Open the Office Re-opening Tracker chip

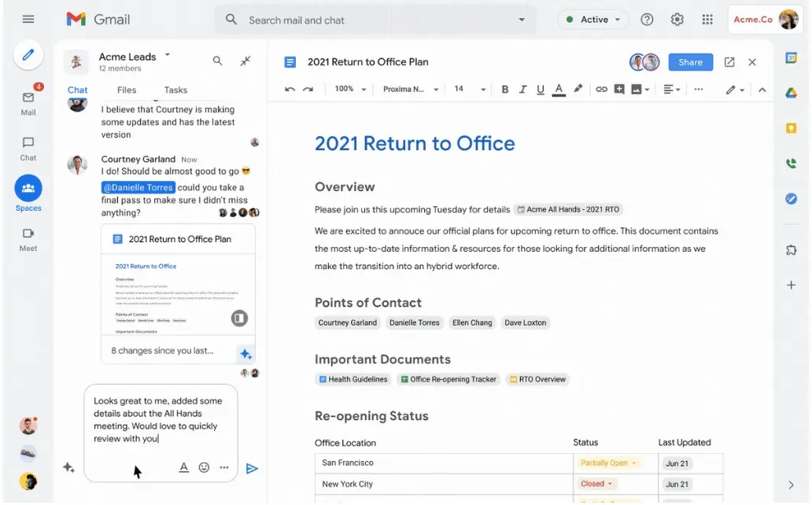click(448, 379)
